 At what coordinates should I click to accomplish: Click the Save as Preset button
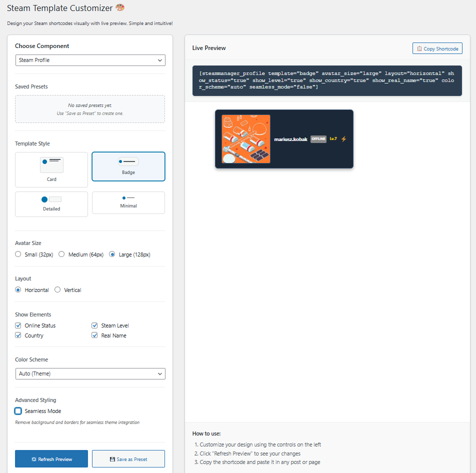128,459
